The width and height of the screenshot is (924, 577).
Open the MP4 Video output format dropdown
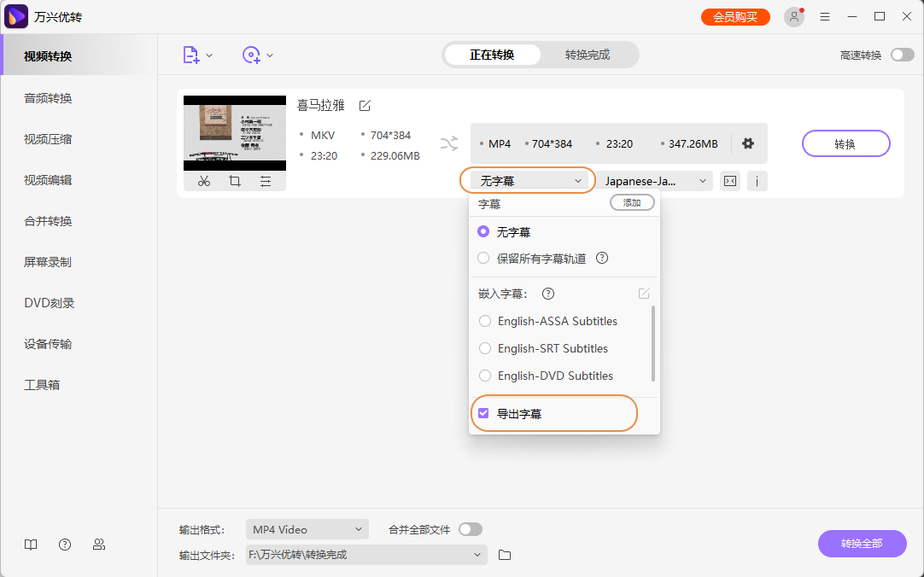307,529
